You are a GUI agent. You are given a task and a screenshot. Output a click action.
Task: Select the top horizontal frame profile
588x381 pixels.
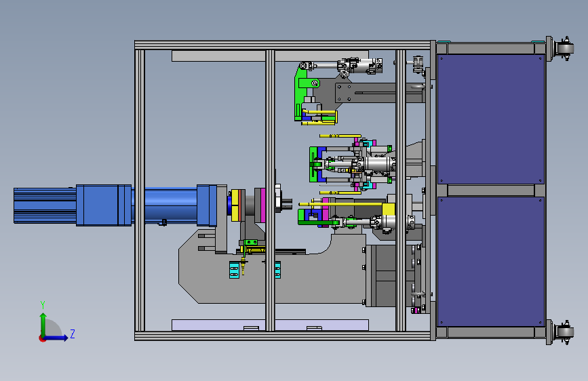tap(283, 45)
